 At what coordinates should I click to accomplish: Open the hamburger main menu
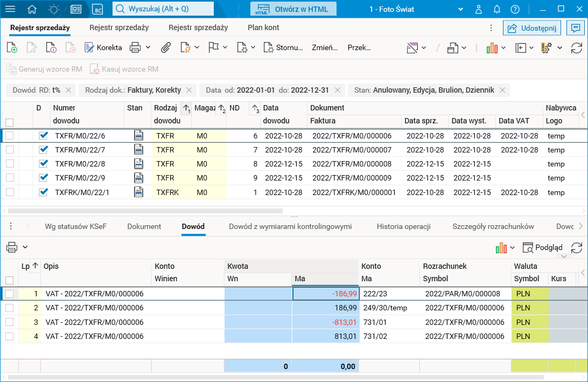pos(10,9)
